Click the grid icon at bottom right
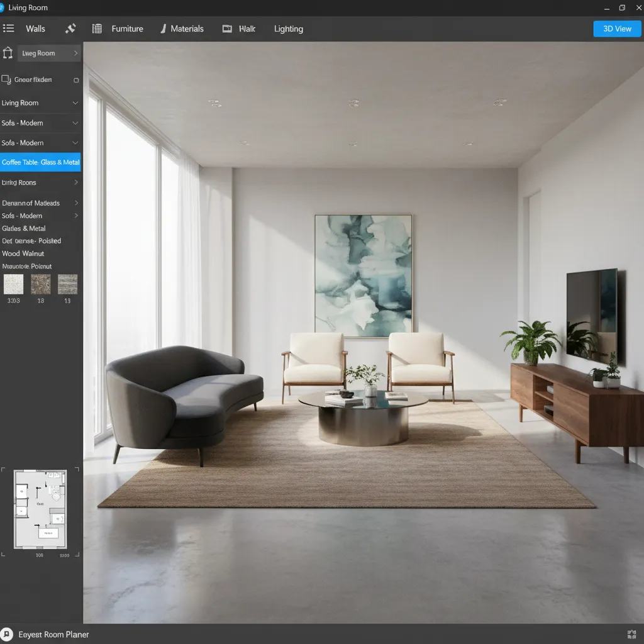The image size is (644, 644). 632,635
